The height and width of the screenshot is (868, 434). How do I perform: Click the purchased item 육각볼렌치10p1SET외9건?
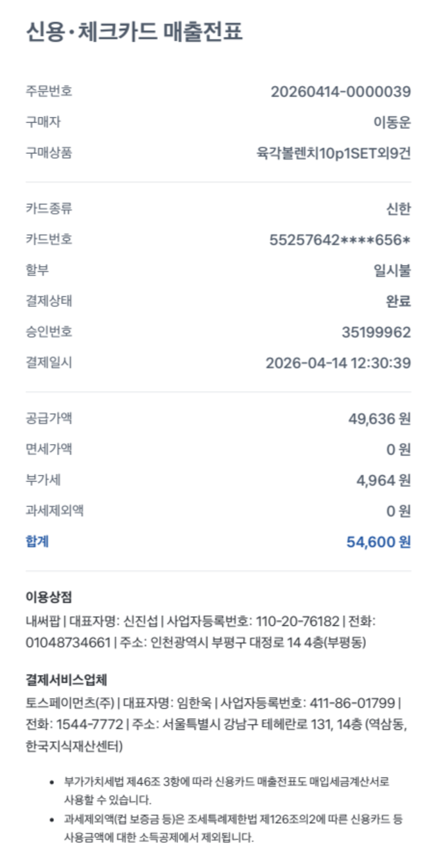pyautogui.click(x=333, y=153)
